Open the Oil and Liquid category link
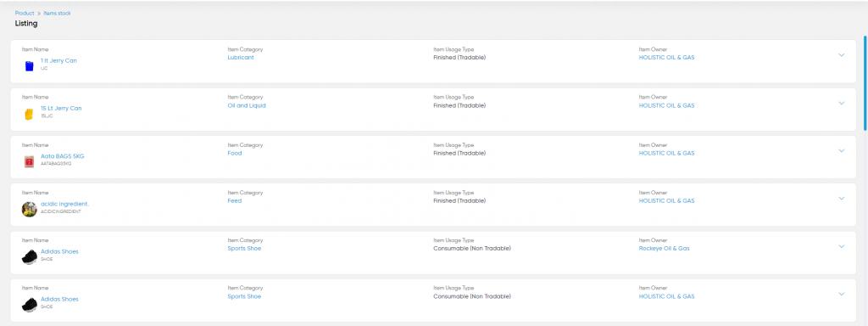Viewport: 868px width, 326px height. 247,105
